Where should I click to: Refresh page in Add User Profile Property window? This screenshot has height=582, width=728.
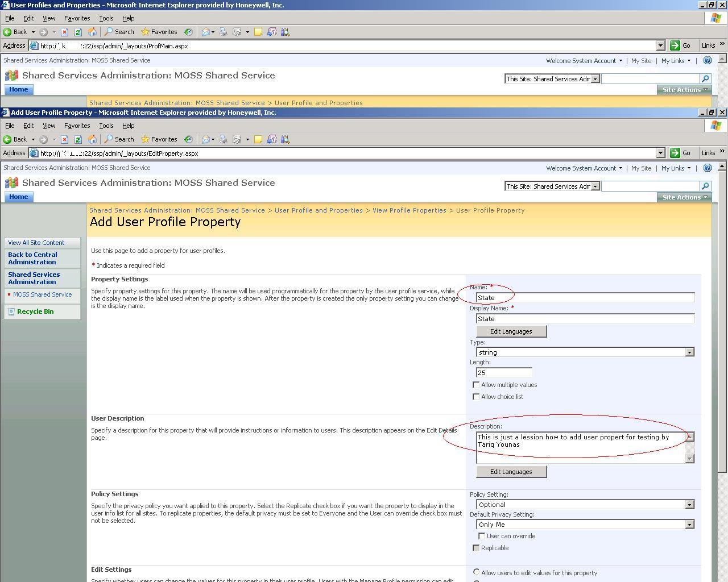[78, 139]
